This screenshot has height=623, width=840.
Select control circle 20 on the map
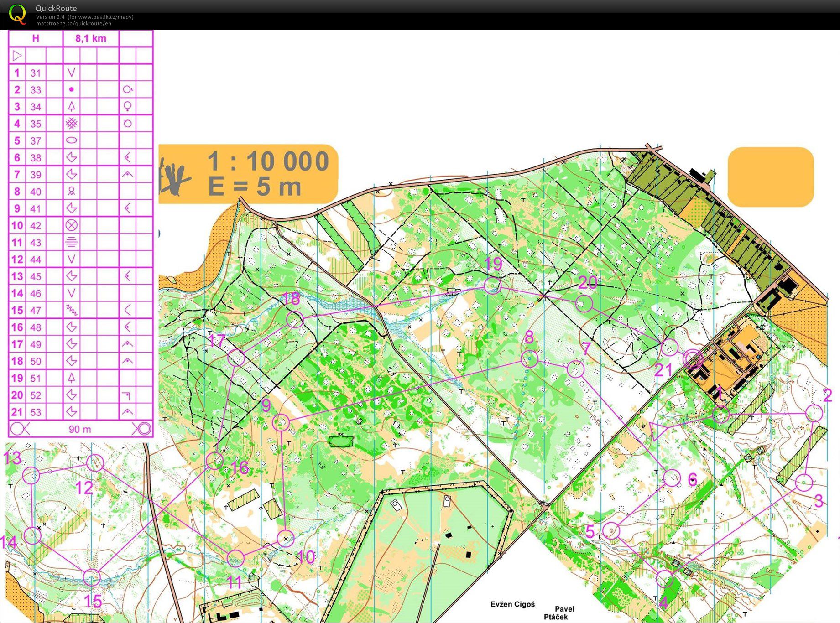(584, 303)
